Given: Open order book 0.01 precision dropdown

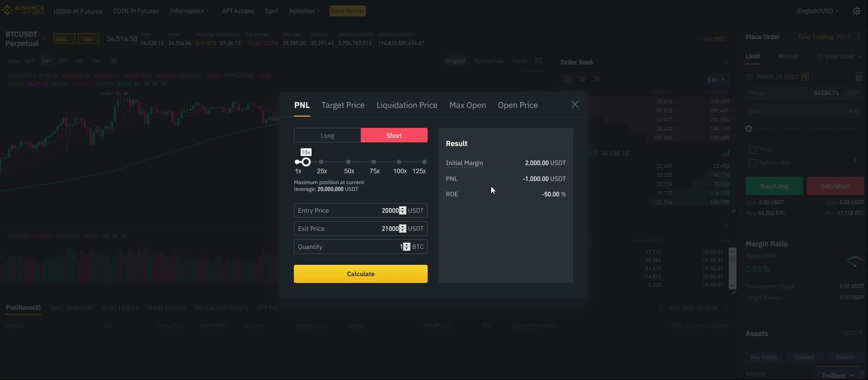Looking at the screenshot, I should point(716,80).
